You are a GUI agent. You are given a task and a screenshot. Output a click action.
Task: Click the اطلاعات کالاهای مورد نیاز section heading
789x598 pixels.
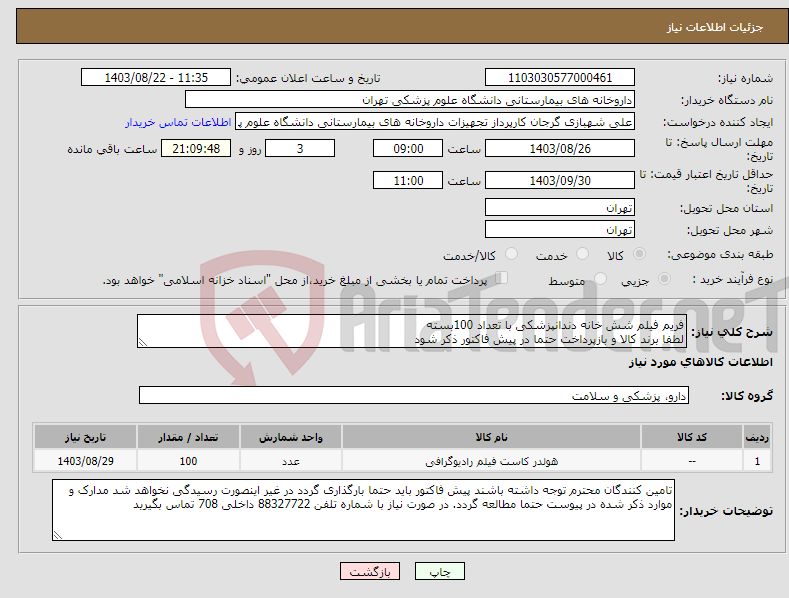click(x=700, y=362)
